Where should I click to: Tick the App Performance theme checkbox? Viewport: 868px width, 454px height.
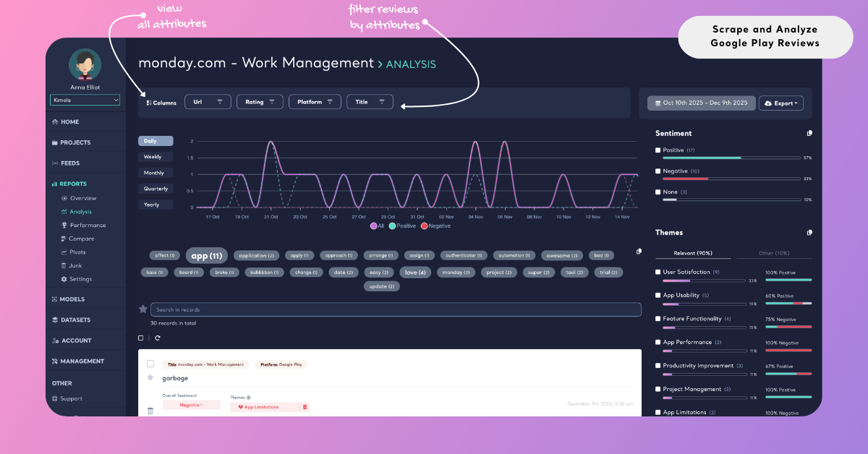(x=658, y=342)
